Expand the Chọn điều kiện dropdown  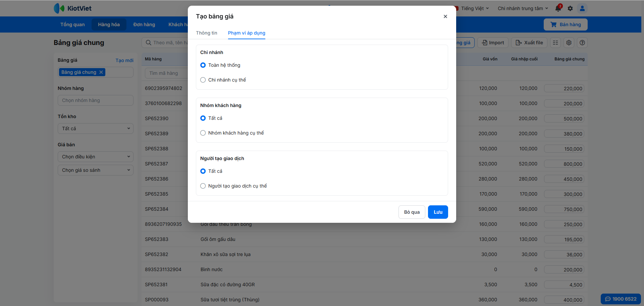[96, 157]
